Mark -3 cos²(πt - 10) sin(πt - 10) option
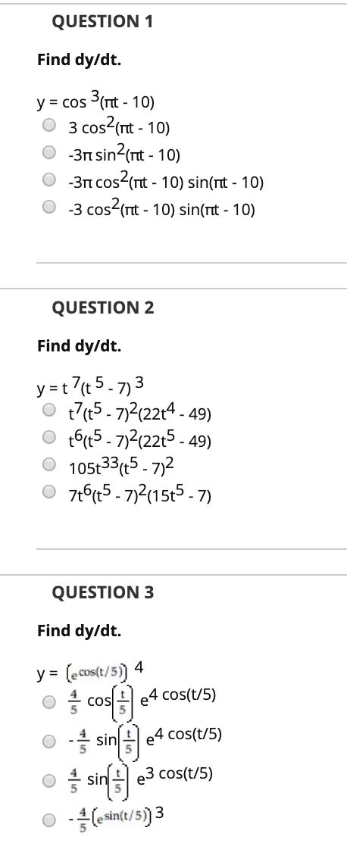The width and height of the screenshot is (347, 868). (49, 208)
